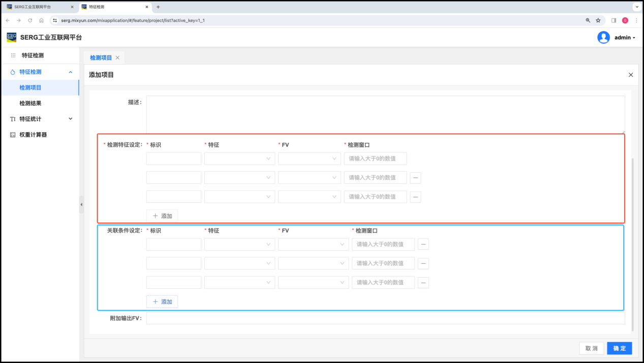Open 权重计算器 from the sidebar
The height and width of the screenshot is (363, 644).
pos(33,135)
